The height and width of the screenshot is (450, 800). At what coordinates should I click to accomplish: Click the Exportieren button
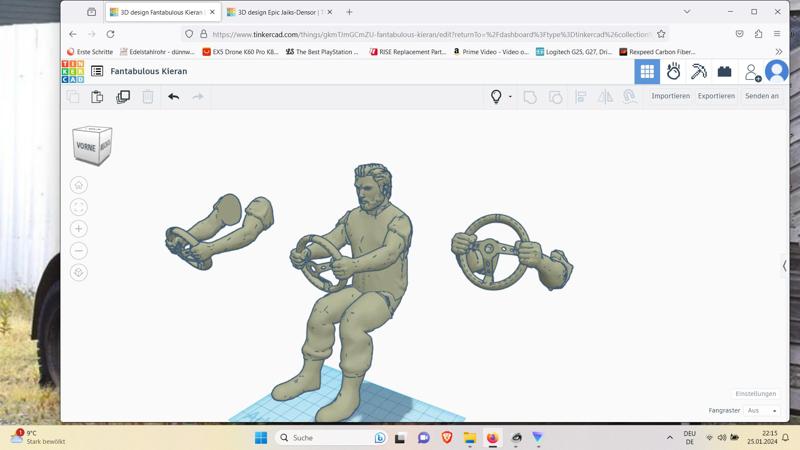716,96
